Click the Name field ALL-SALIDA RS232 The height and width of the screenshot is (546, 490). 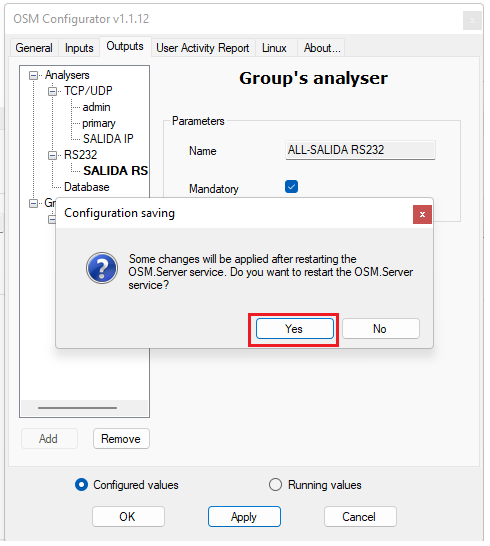tap(360, 150)
